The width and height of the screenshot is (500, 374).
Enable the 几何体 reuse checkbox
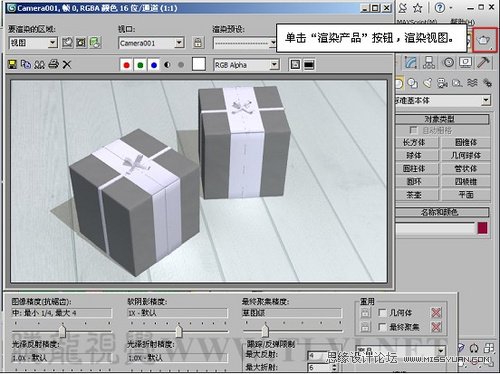382,313
